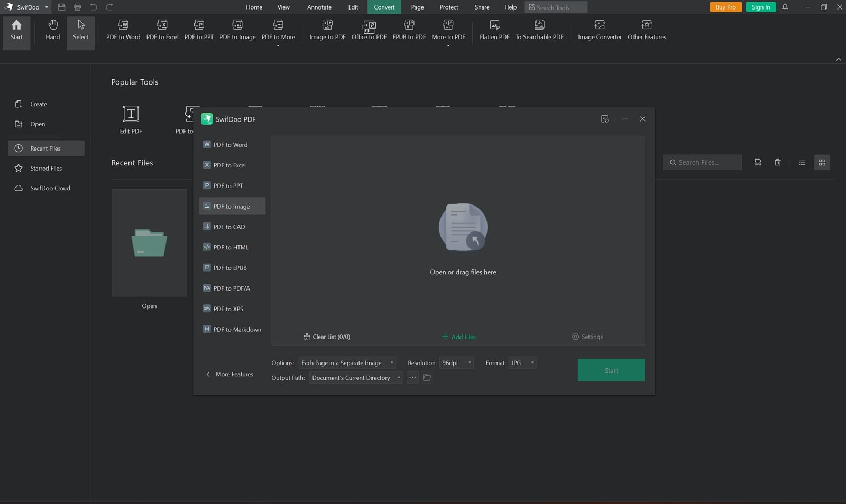Switch recent files to grid view
This screenshot has width=846, height=504.
coord(822,162)
